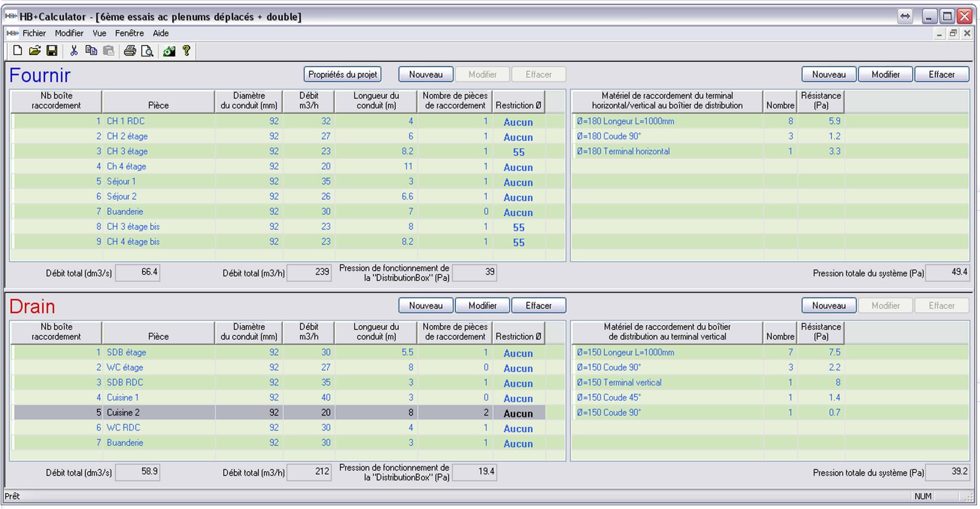Click Modifier above the Fournir terminal materials table
This screenshot has width=980, height=509.
885,75
